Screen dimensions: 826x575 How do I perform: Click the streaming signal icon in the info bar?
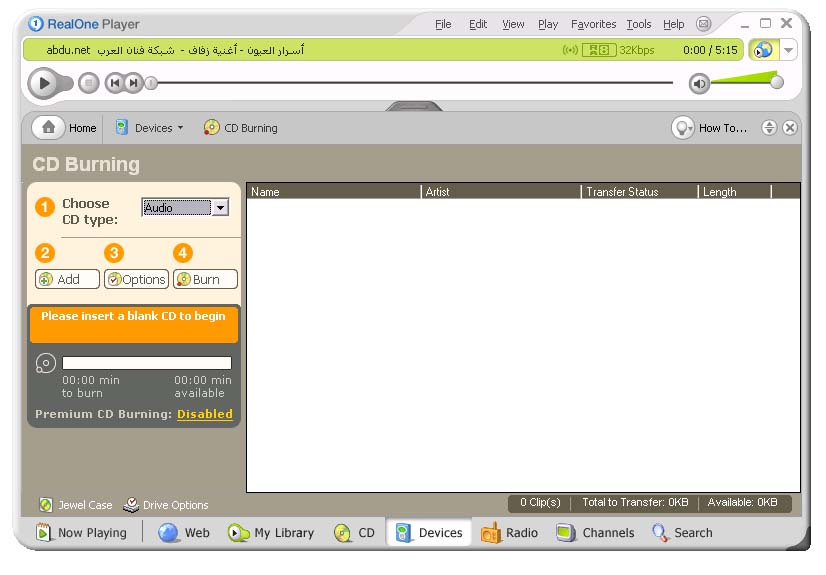[570, 50]
